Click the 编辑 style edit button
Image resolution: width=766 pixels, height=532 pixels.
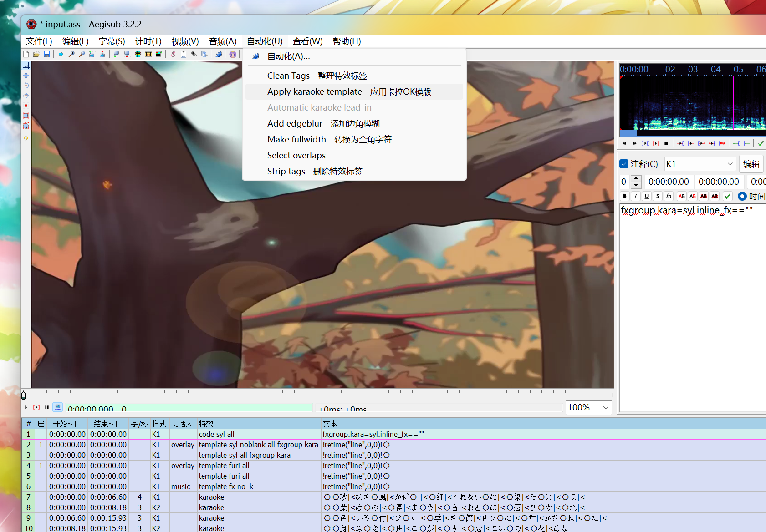[751, 164]
